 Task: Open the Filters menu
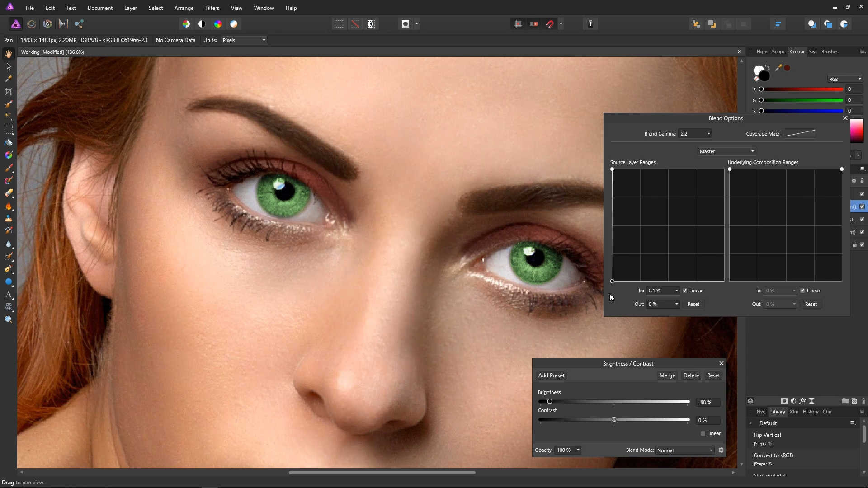coord(212,8)
